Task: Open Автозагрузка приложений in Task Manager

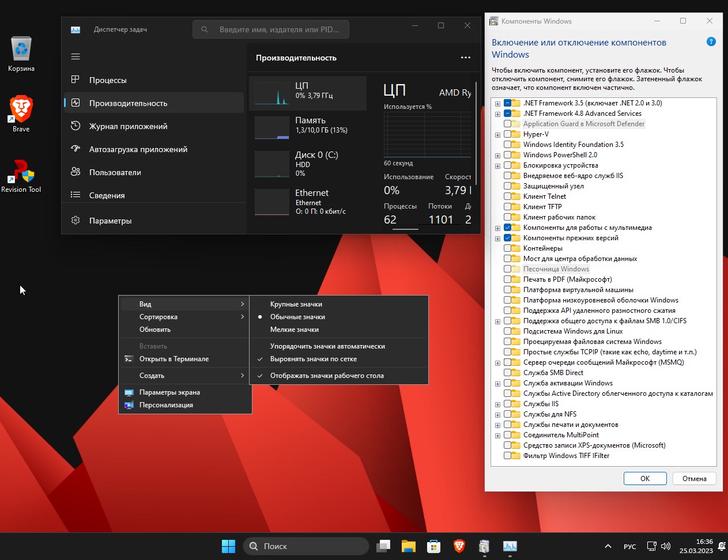Action: (x=154, y=149)
